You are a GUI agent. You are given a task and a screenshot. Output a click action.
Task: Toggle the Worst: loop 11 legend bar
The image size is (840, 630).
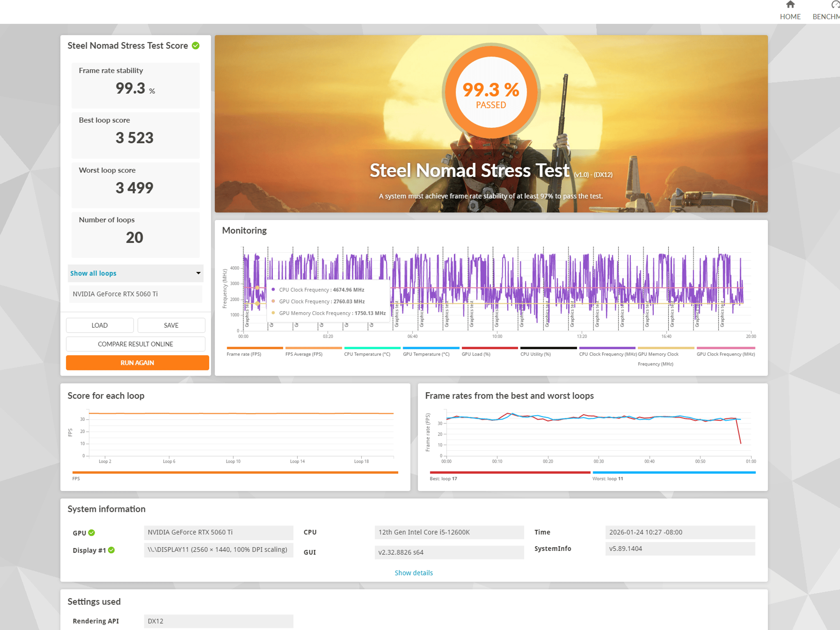(674, 472)
